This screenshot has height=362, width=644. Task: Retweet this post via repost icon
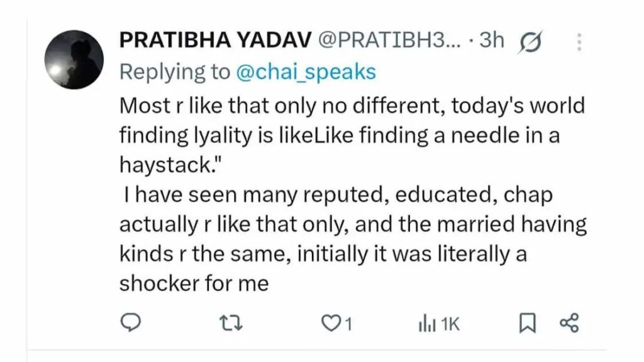tap(231, 323)
